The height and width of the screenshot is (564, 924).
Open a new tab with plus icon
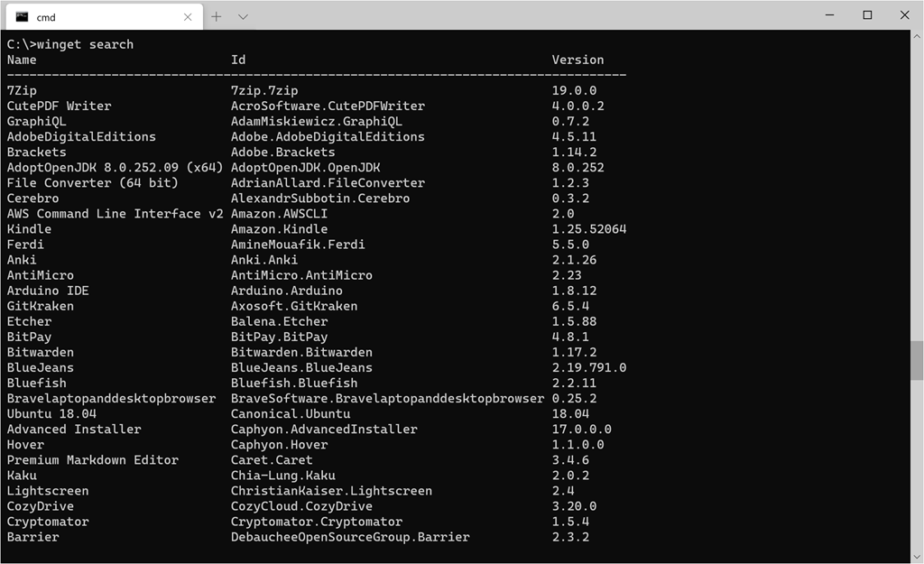[217, 16]
